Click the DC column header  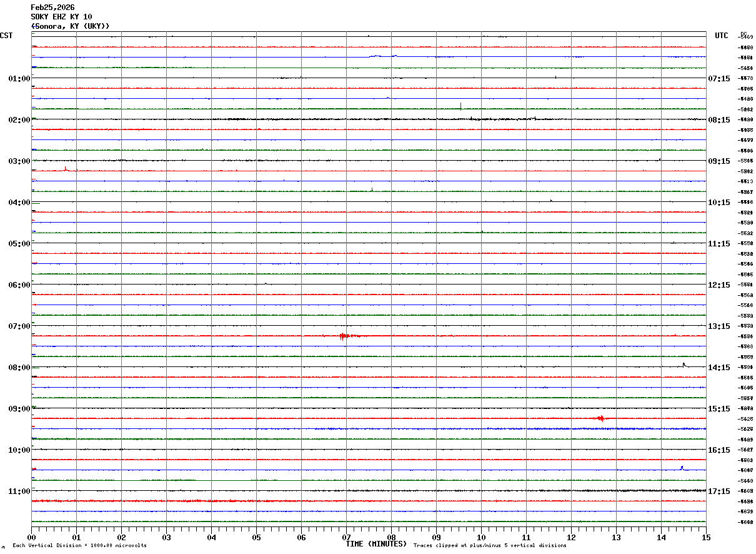click(744, 34)
